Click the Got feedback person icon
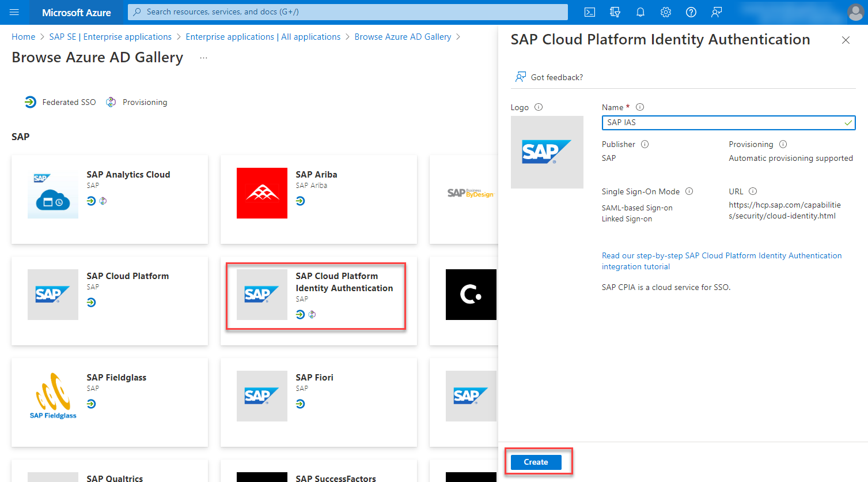 pos(521,77)
